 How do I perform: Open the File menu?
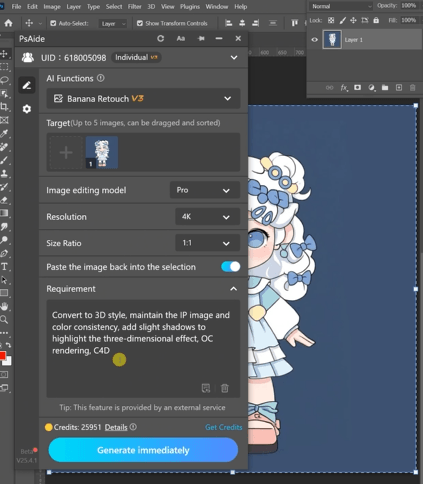tap(16, 6)
